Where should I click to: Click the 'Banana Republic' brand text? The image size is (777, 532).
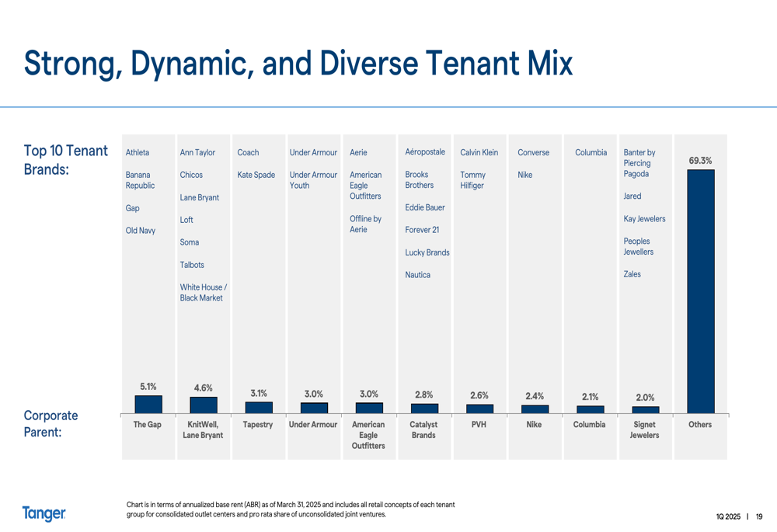point(140,180)
